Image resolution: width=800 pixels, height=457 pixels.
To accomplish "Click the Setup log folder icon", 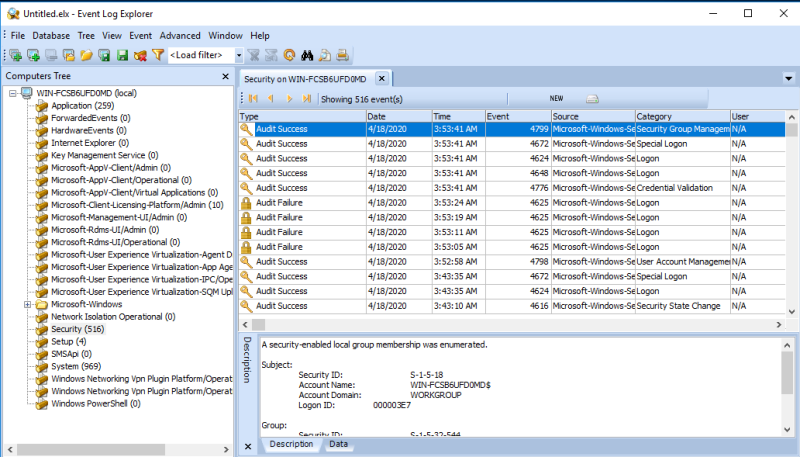I will coord(42,342).
